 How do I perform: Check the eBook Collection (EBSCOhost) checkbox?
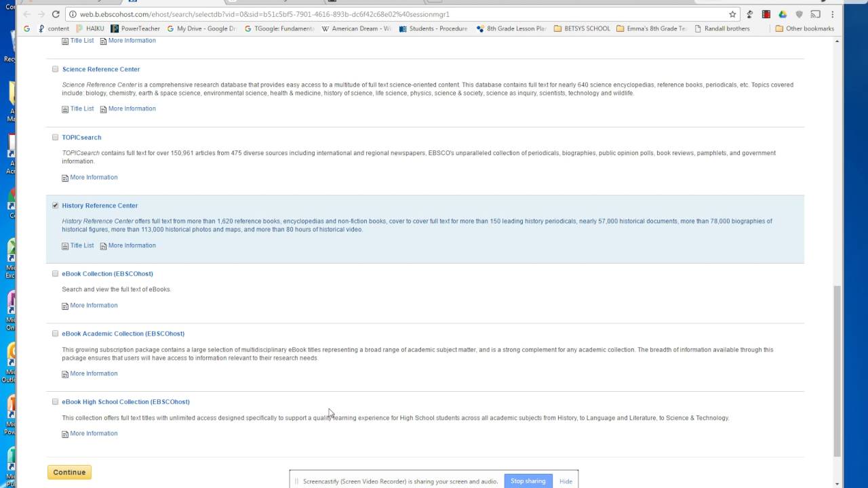click(56, 274)
